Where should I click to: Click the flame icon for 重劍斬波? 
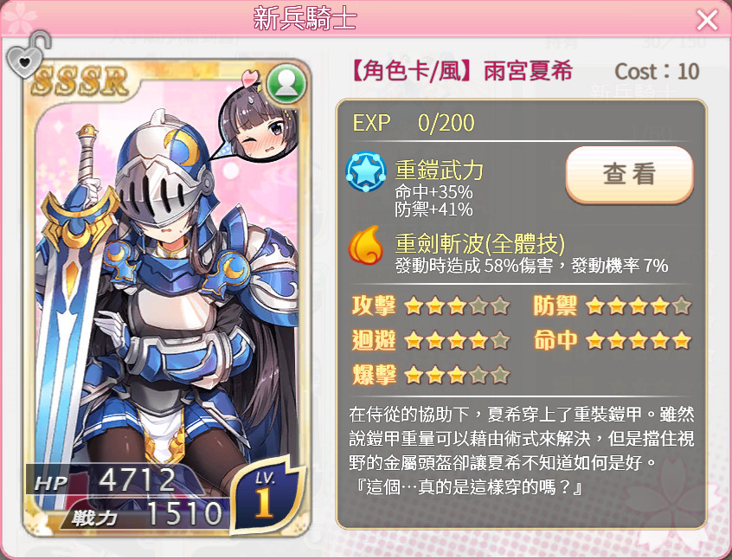(x=365, y=244)
